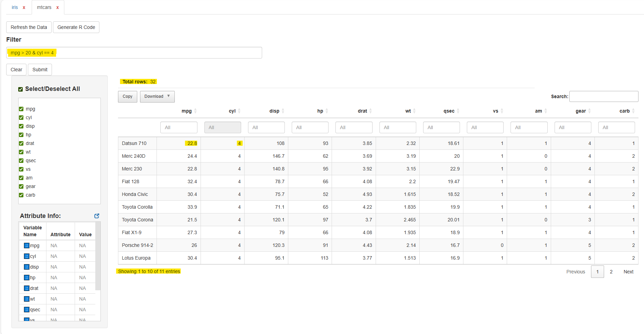Click sort arrows on carb column
Image resolution: width=644 pixels, height=334 pixels.
tap(633, 111)
